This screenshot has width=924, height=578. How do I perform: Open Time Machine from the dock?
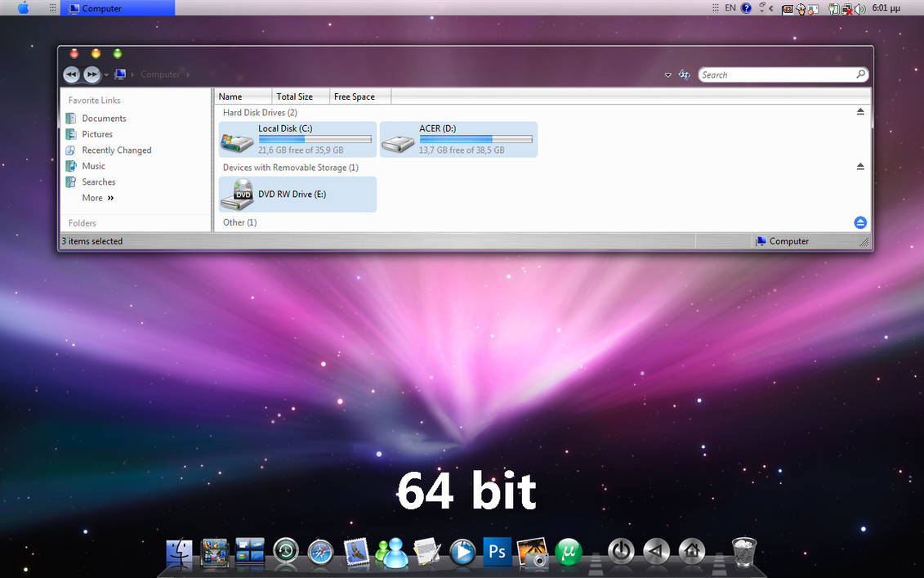point(285,552)
